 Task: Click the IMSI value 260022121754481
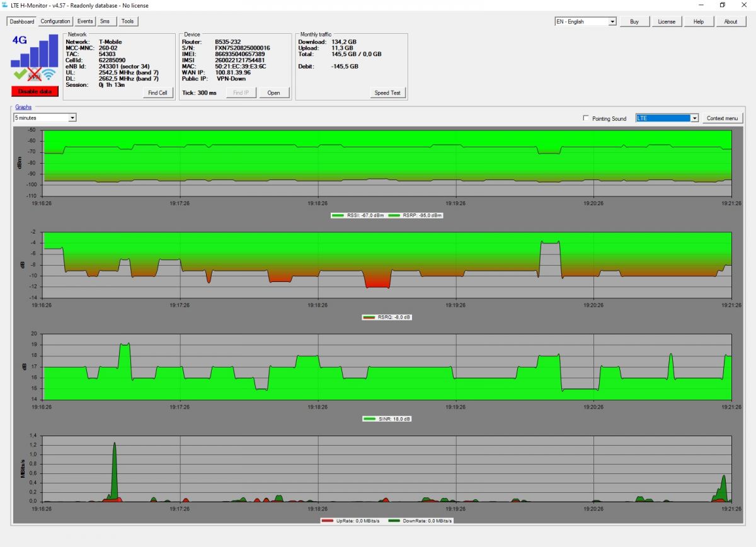coord(240,60)
